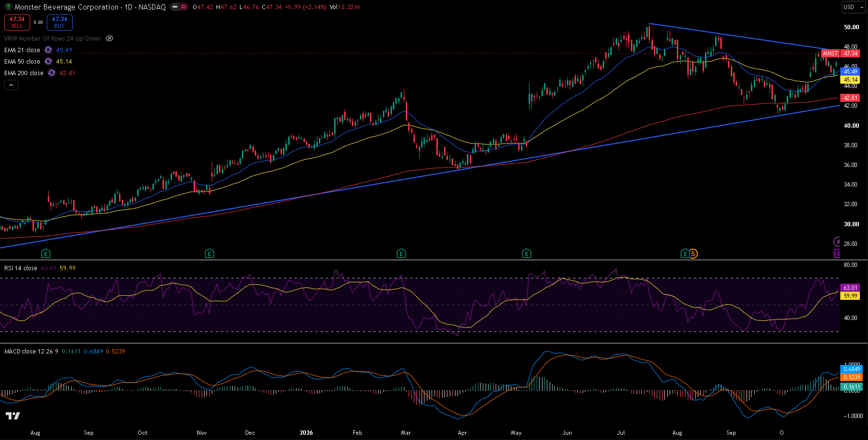Select the MACD close 12 26 9 legend

coord(31,351)
